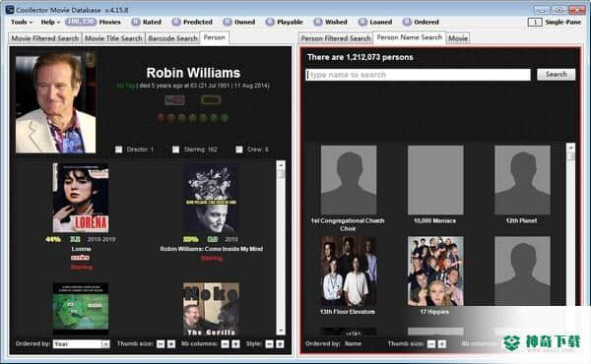Toggle the Starring: 162 checkbox
Image resolution: width=591 pixels, height=364 pixels.
(x=175, y=150)
